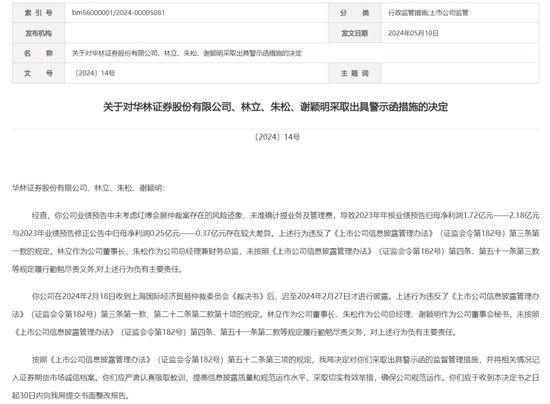Click line starting 等规定履行勤勉尽责义务
Image resolution: width=550 pixels, height=404 pixels.
[x=97, y=269]
